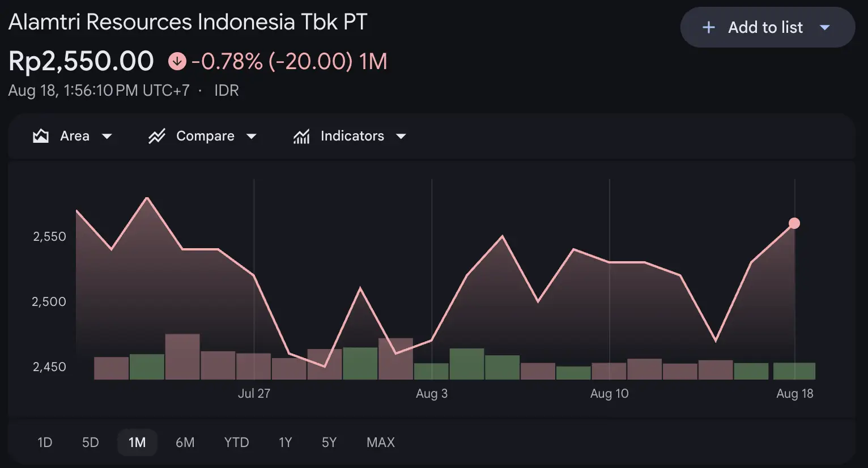Select the 1Y time range
Screen dimensions: 868x468
click(x=285, y=443)
